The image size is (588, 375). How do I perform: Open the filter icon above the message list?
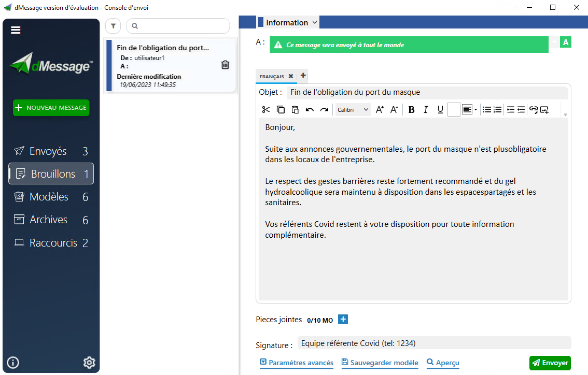point(113,26)
